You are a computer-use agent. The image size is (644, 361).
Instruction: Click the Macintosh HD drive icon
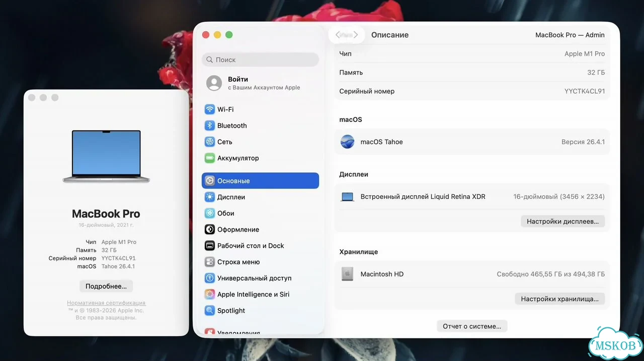pos(348,274)
